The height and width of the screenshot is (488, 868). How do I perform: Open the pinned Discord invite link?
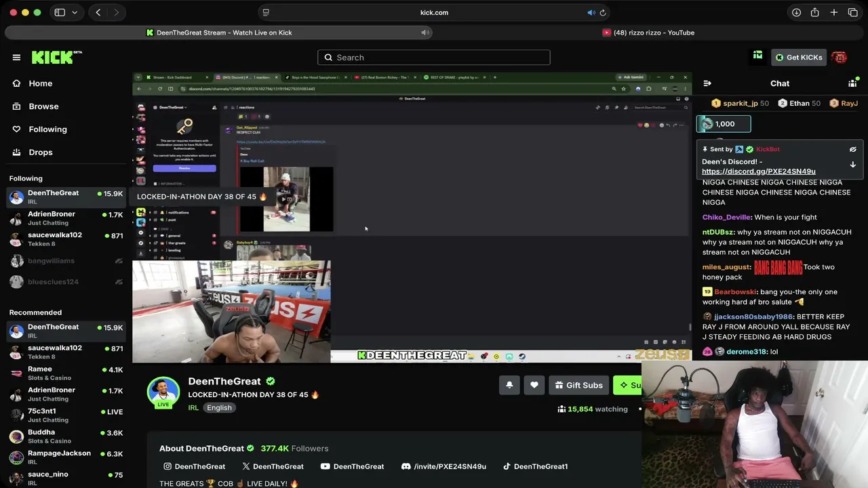pos(758,171)
